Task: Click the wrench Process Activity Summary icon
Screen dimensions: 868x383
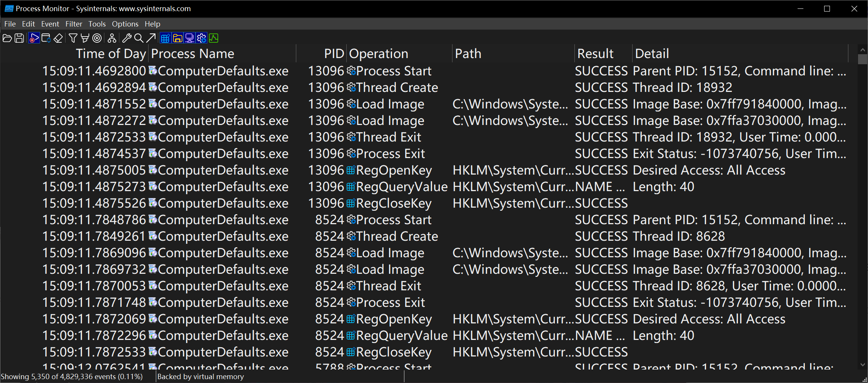Action: (x=127, y=38)
